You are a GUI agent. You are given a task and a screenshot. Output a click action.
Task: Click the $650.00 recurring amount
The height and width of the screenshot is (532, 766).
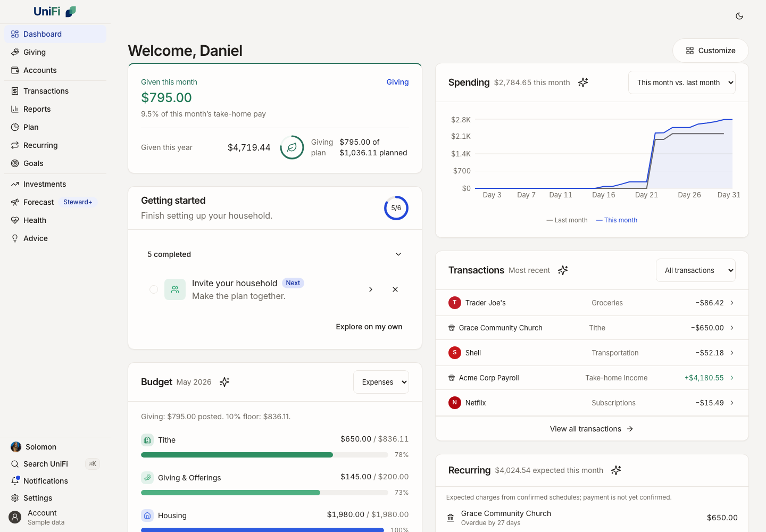pyautogui.click(x=722, y=518)
